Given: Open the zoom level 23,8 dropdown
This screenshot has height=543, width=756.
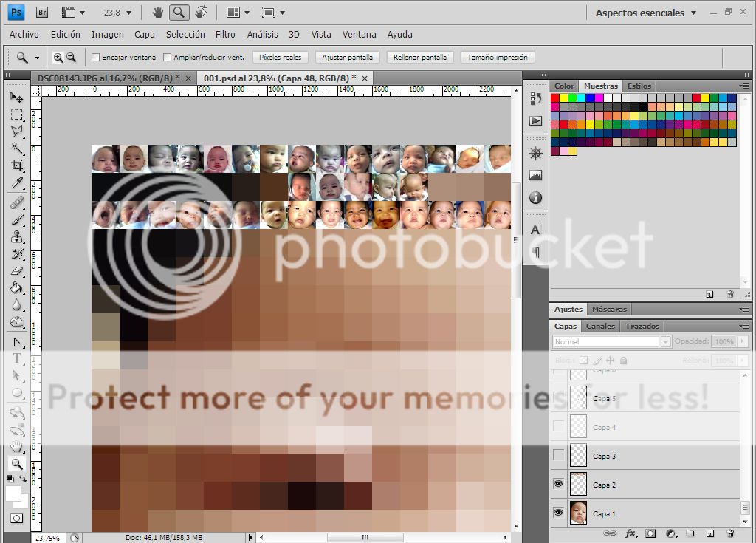Looking at the screenshot, I should coord(128,13).
